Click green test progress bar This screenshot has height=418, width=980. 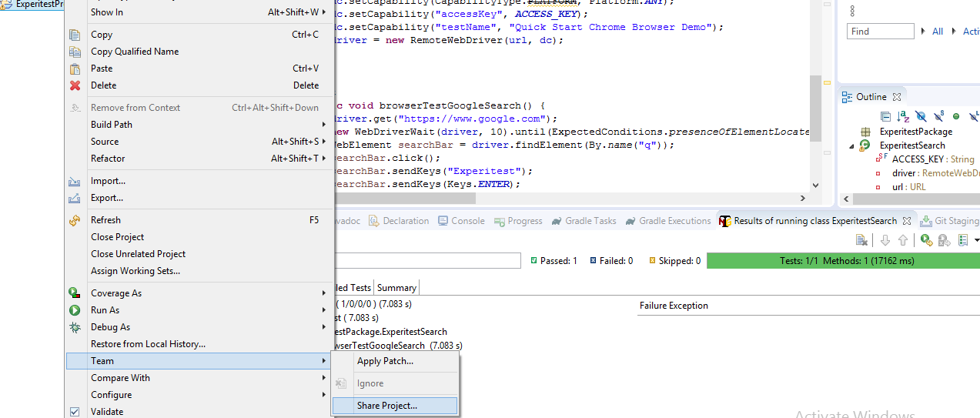coord(843,261)
